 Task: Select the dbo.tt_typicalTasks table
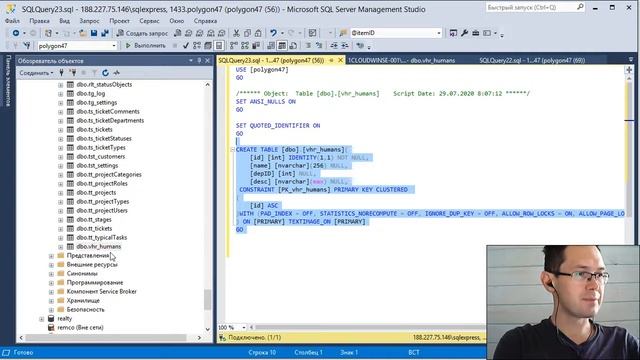click(102, 238)
